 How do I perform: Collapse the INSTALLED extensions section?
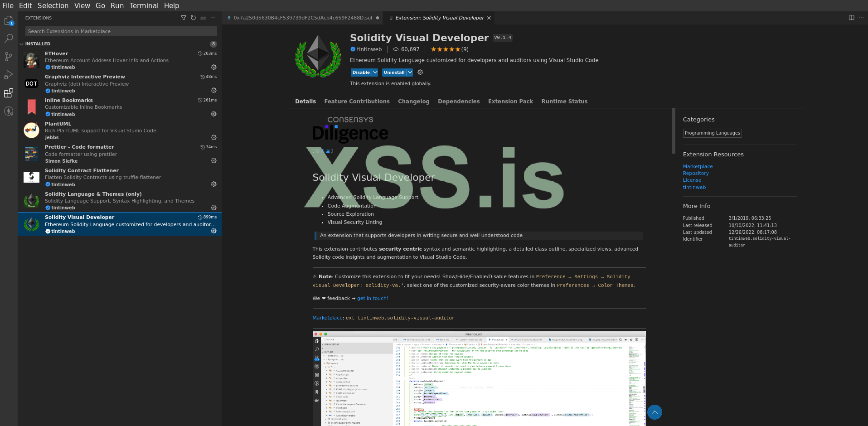(22, 44)
